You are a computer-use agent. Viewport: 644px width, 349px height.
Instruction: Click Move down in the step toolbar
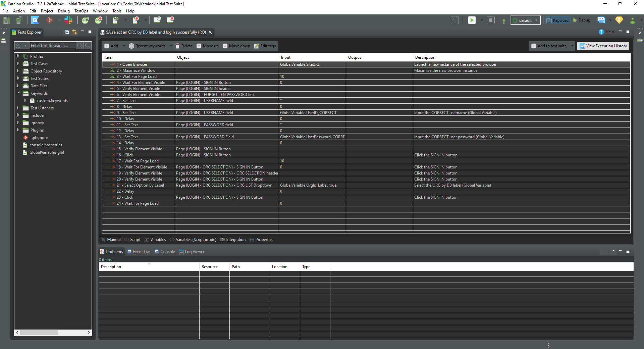(x=236, y=46)
